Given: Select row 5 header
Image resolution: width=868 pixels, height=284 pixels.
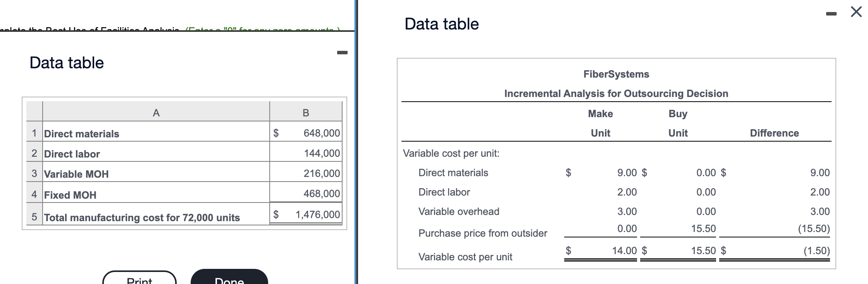Looking at the screenshot, I should [x=34, y=217].
